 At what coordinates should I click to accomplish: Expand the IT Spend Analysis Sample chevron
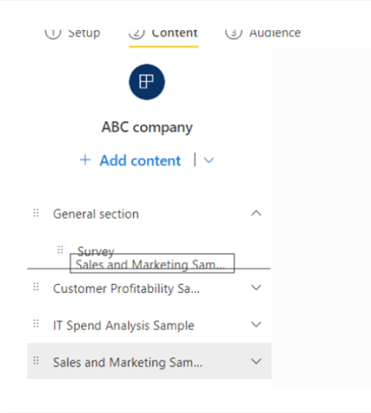pos(256,324)
